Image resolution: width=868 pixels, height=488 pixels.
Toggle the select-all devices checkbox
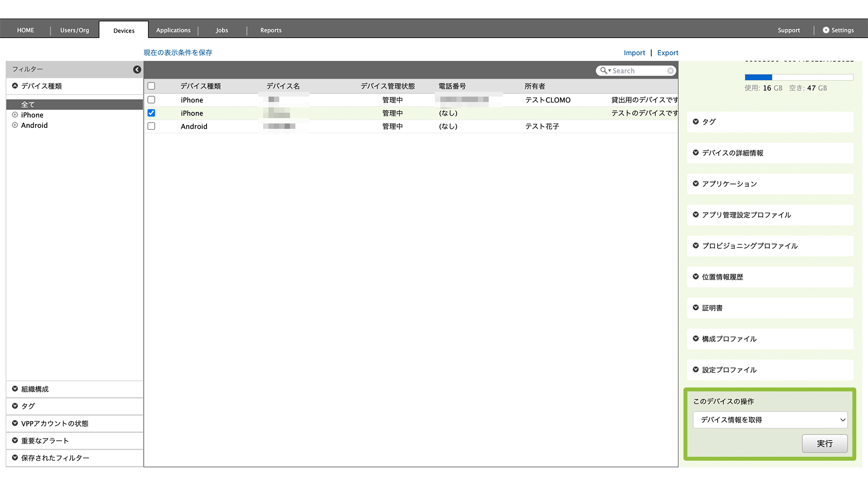coord(151,86)
